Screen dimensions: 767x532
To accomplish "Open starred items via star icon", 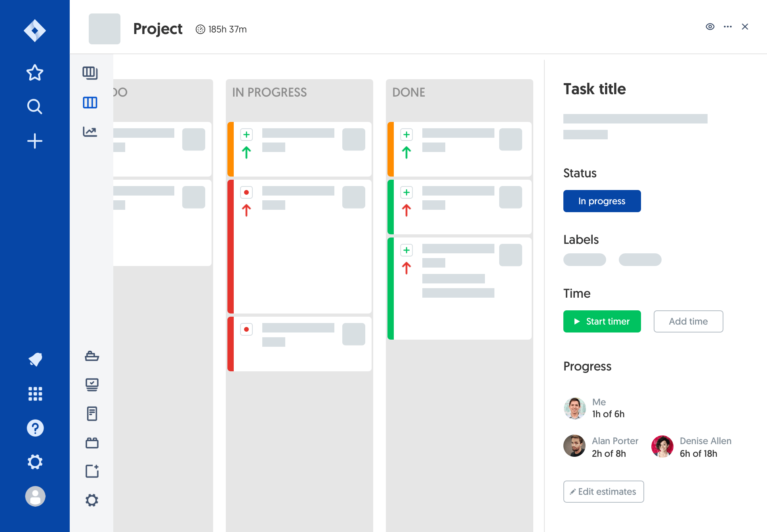I will (x=35, y=72).
